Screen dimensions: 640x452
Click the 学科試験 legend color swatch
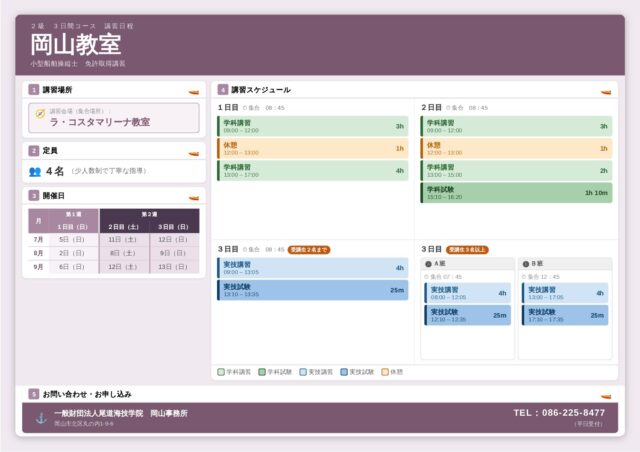coord(262,372)
